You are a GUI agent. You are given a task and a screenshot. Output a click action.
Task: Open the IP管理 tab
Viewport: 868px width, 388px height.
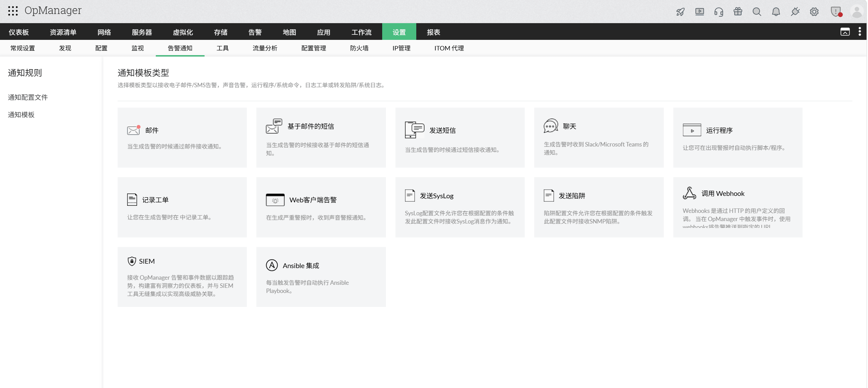401,48
